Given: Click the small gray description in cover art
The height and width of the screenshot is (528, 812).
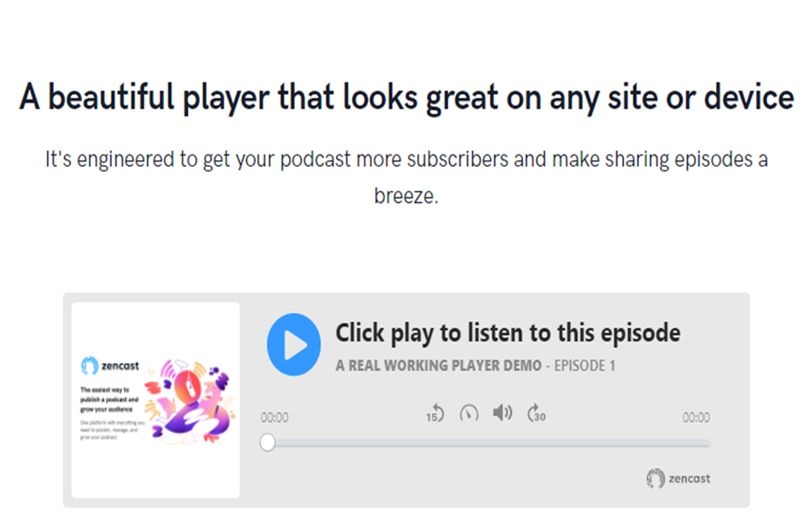Looking at the screenshot, I should click(112, 430).
